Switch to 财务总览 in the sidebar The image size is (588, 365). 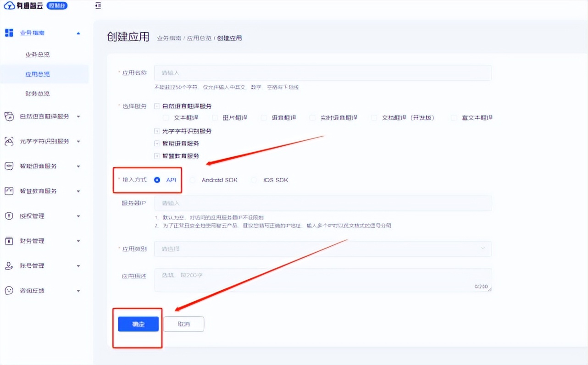point(38,93)
